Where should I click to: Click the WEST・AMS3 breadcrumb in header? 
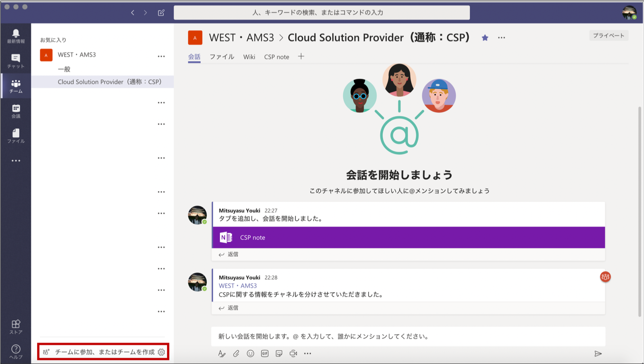(241, 38)
